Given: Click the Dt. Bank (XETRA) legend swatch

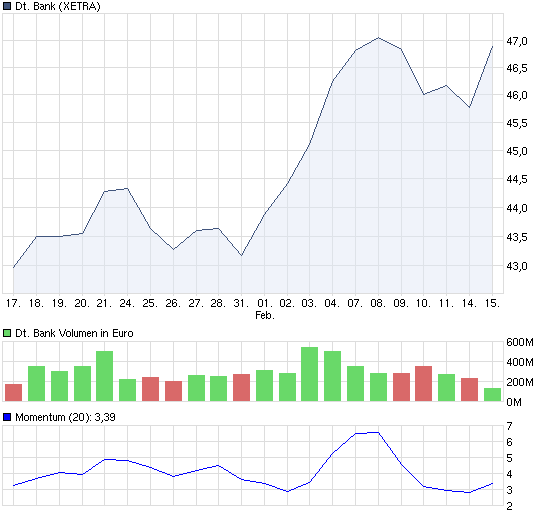Looking at the screenshot, I should click(7, 7).
